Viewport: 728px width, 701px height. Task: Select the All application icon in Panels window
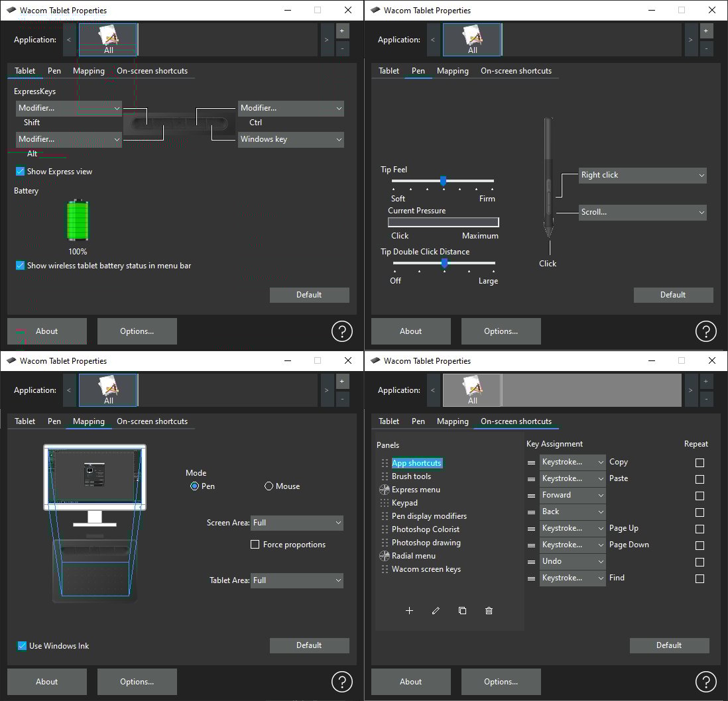[x=472, y=390]
